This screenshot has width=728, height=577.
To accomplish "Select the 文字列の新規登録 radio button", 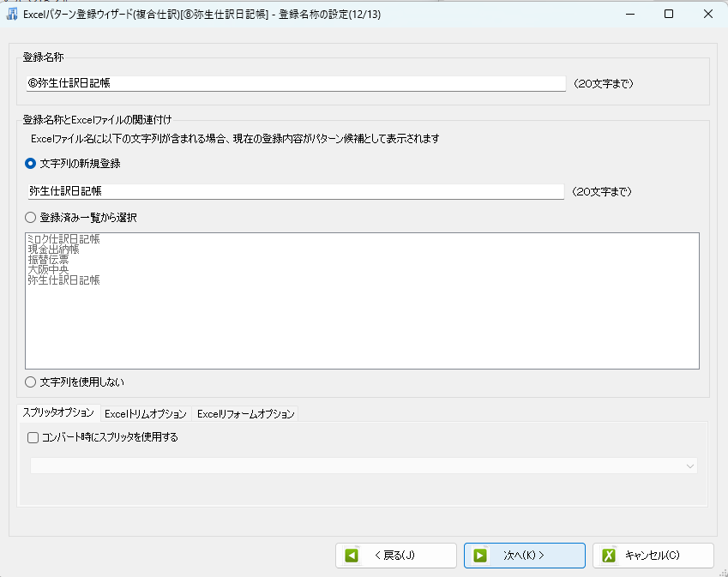I will [x=31, y=163].
